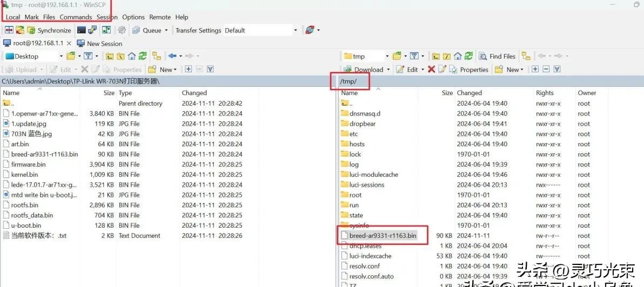Expand the Download dropdown arrow
Screen dimensions: 644x287
tap(388, 70)
